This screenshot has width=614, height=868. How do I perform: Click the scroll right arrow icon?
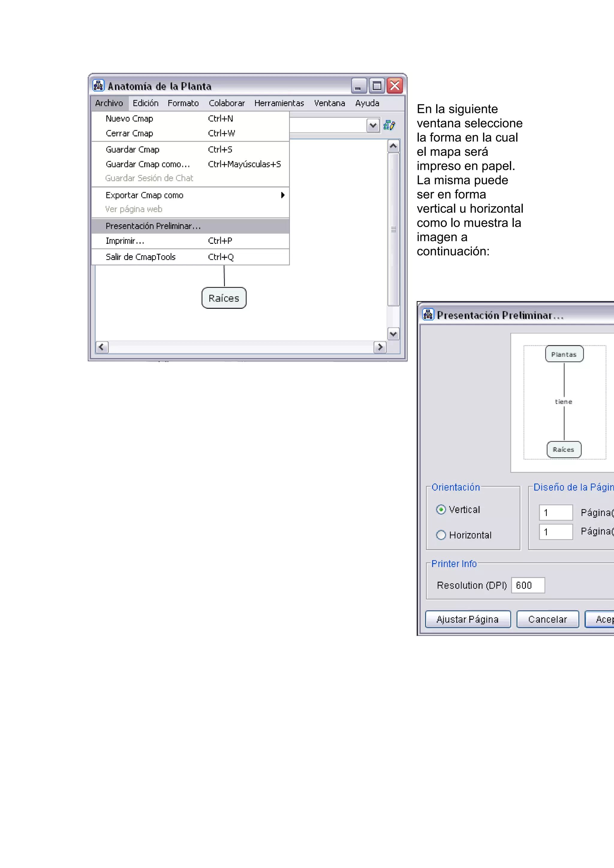[380, 347]
